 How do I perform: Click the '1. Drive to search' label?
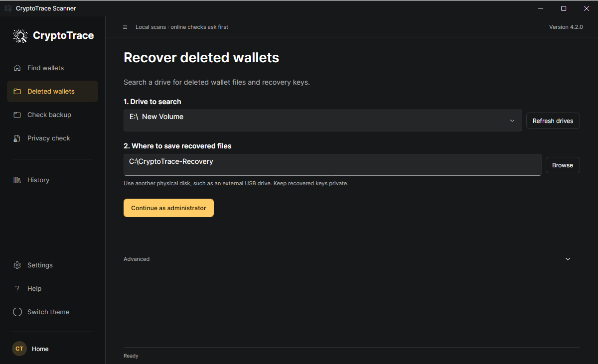tap(152, 102)
